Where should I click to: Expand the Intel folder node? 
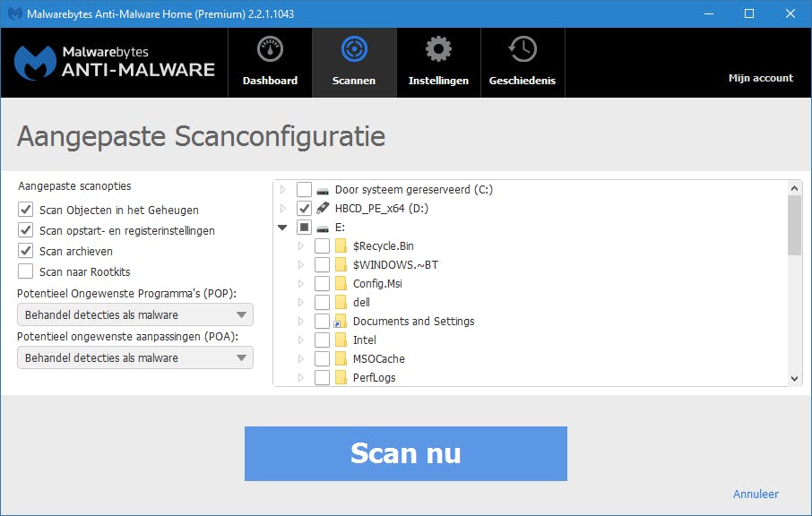(x=301, y=340)
